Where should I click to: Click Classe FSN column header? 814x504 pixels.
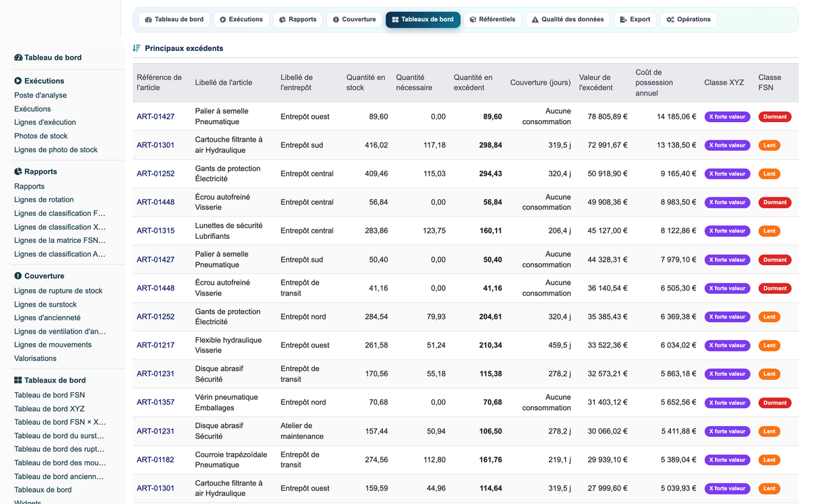770,83
